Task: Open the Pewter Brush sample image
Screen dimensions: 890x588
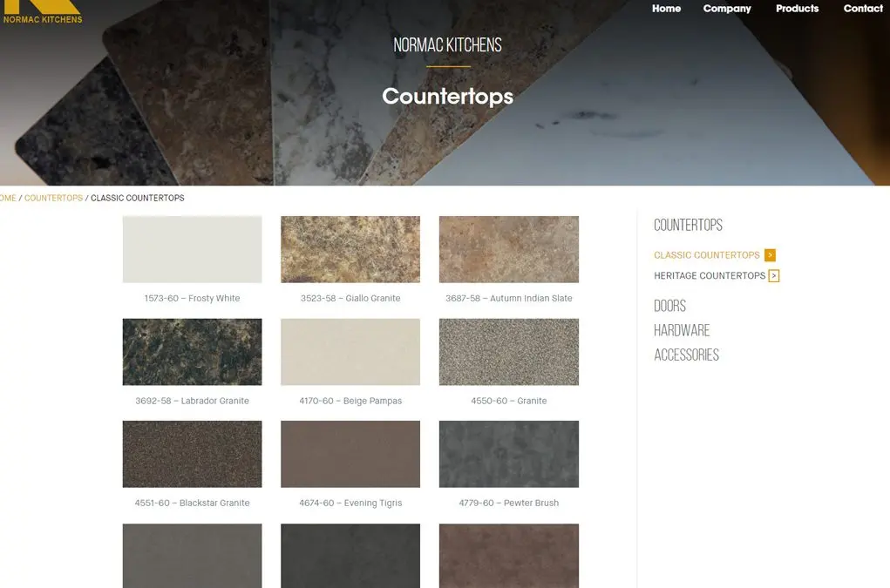Action: tap(508, 454)
